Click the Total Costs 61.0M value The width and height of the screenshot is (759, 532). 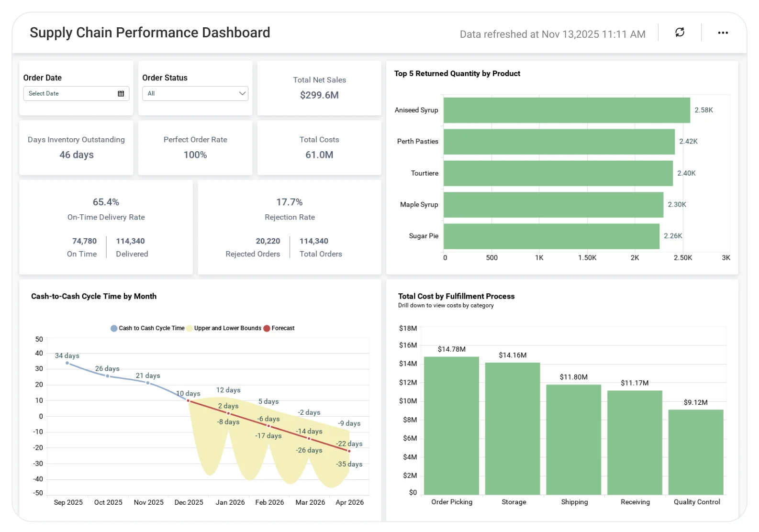(x=319, y=155)
